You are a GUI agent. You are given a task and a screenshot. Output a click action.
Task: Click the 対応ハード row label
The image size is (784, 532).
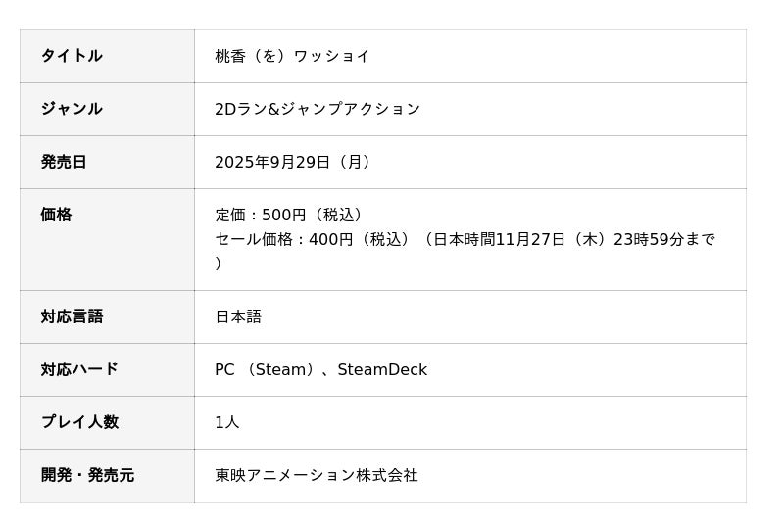[79, 369]
